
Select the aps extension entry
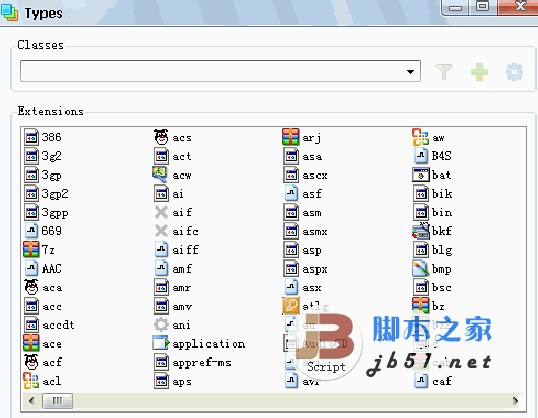pyautogui.click(x=173, y=381)
